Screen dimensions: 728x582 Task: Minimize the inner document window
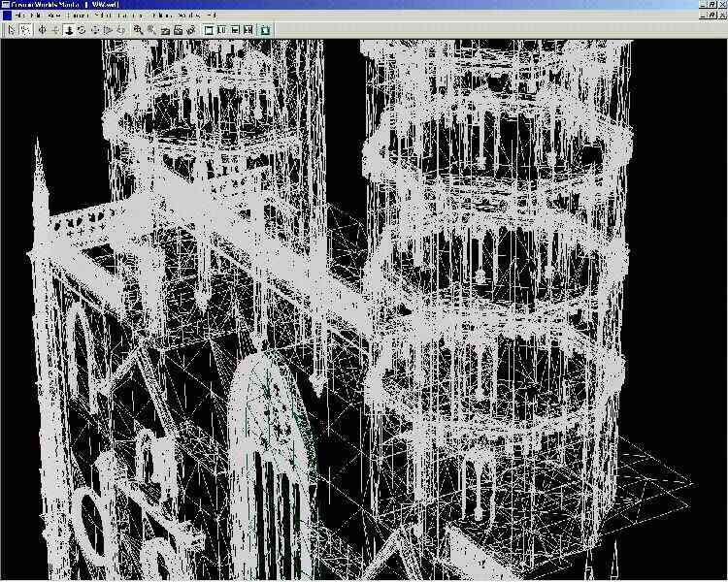click(x=701, y=16)
